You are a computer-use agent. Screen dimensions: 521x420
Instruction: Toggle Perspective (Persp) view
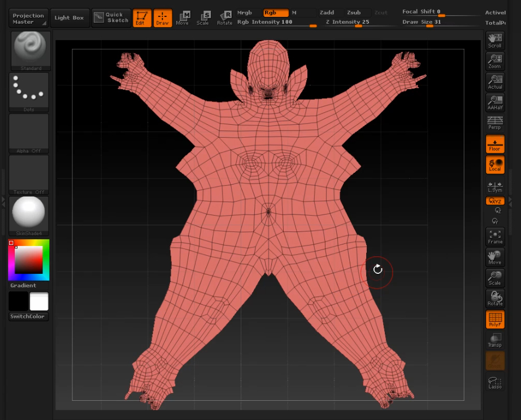tap(495, 123)
